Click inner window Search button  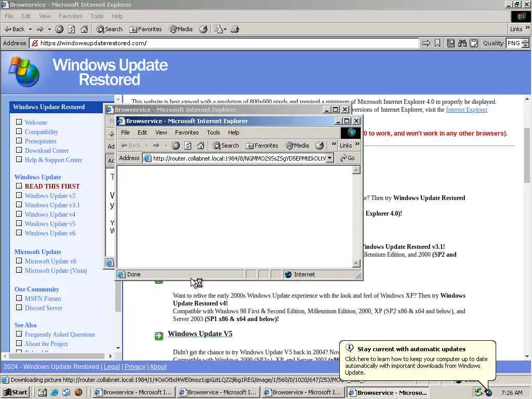pyautogui.click(x=225, y=145)
